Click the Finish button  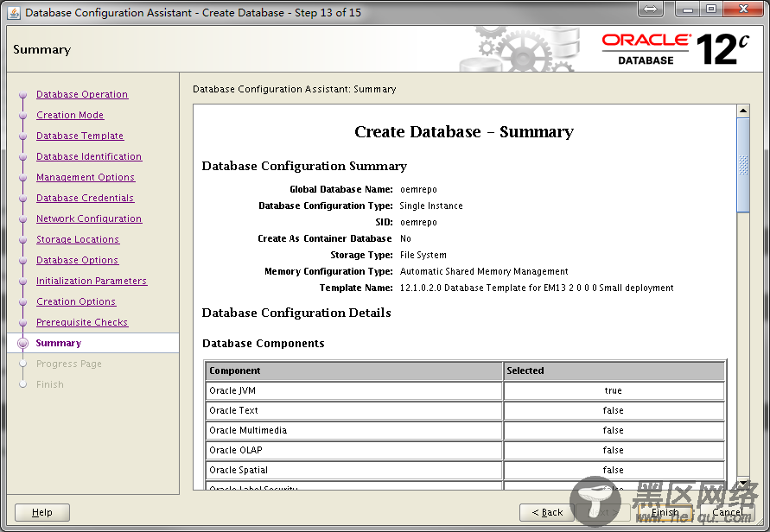665,512
